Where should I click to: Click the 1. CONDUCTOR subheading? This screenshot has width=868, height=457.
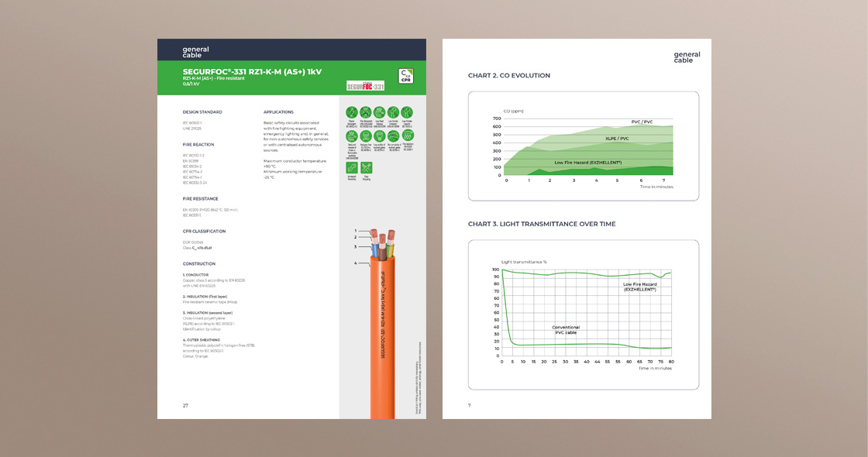(x=195, y=275)
